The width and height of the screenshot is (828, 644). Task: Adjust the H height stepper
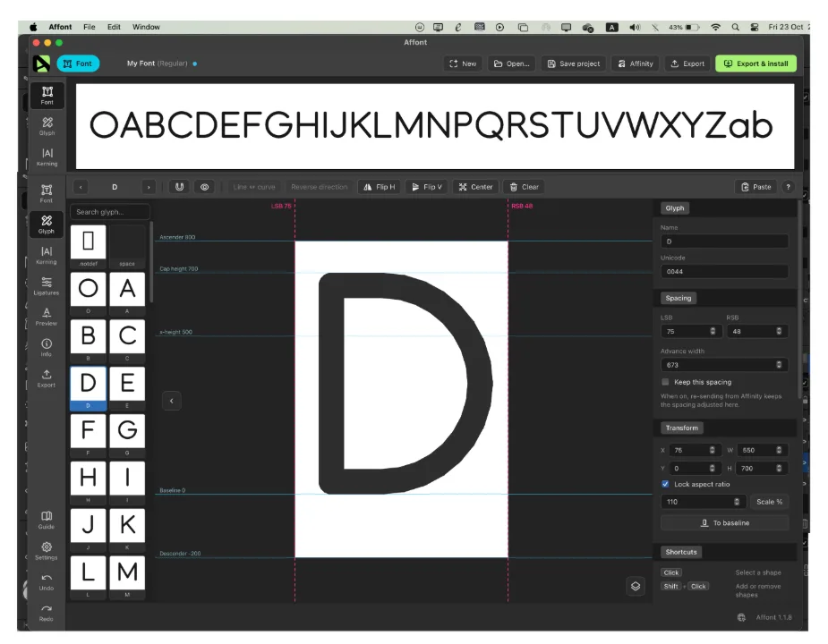779,468
